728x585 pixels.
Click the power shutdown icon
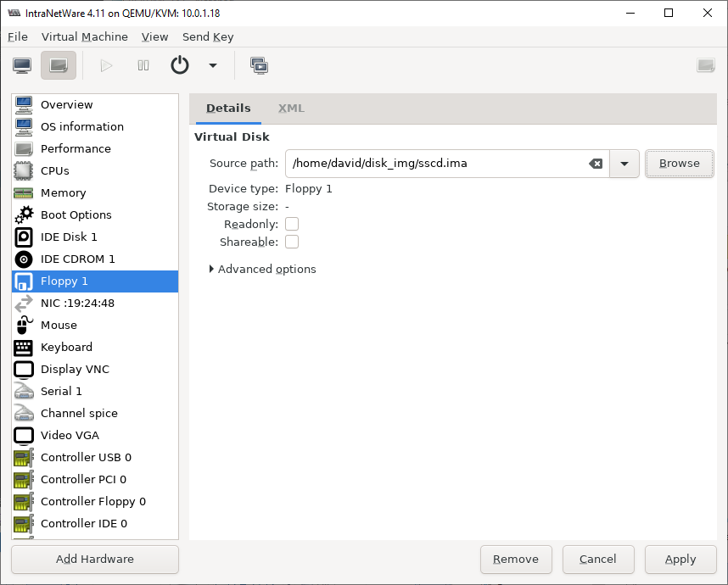[180, 65]
